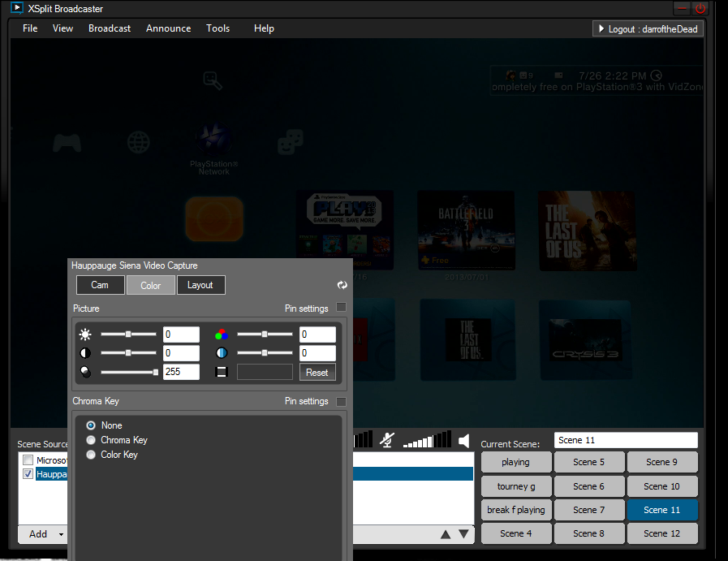Open the Announce menu
The width and height of the screenshot is (728, 561).
(x=169, y=28)
